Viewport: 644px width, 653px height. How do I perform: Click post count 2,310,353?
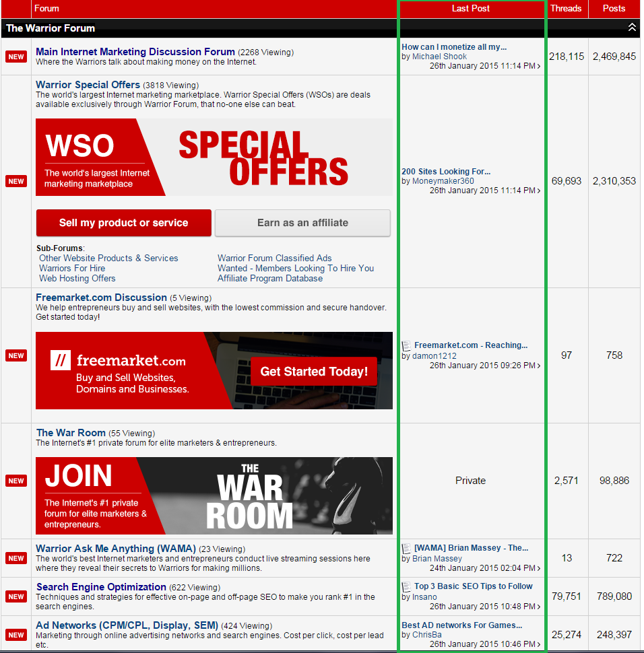pos(614,181)
